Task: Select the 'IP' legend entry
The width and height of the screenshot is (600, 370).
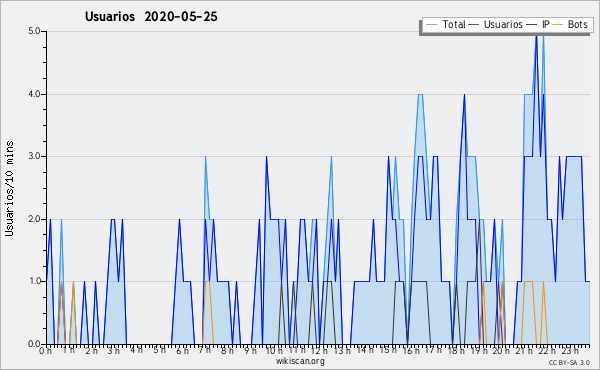Action: (x=546, y=24)
